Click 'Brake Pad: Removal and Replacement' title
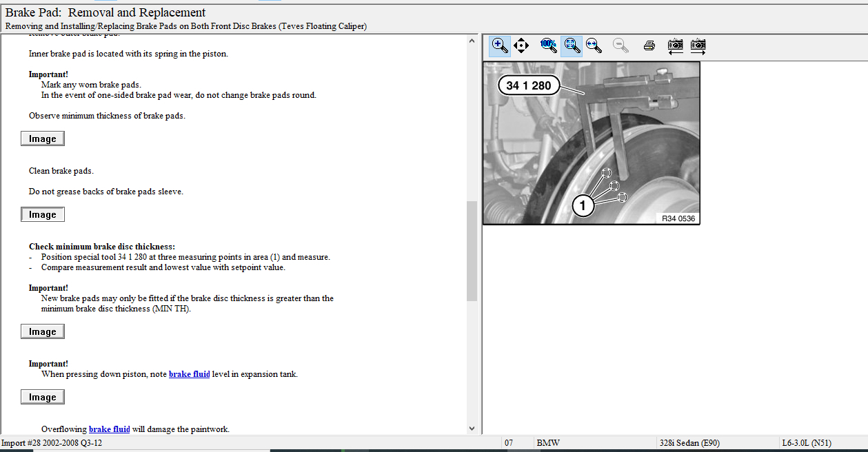 [x=105, y=12]
